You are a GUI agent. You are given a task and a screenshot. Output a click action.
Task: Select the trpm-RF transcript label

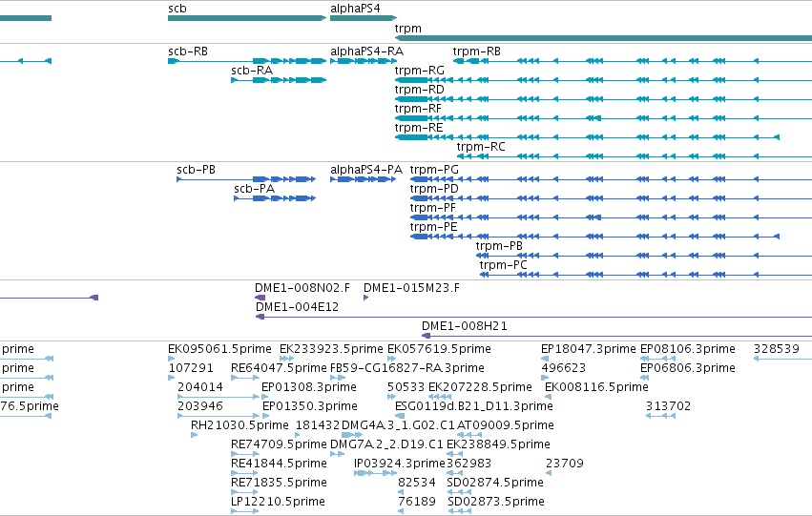click(x=418, y=109)
